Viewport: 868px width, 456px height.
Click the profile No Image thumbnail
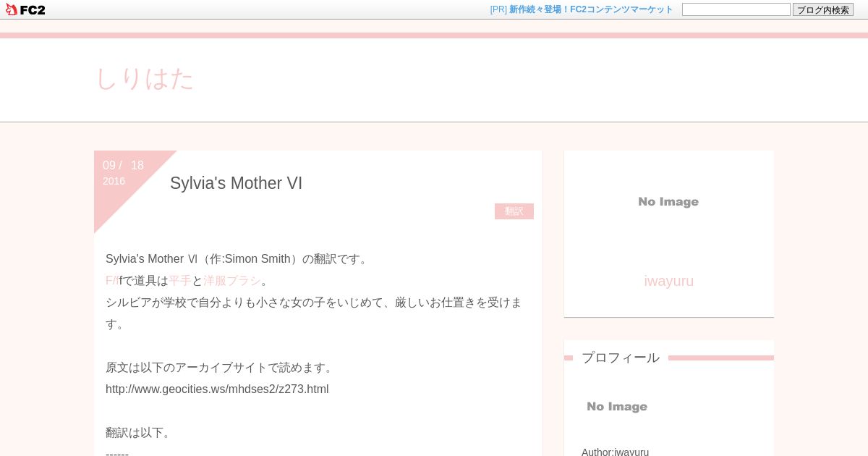[x=617, y=407]
